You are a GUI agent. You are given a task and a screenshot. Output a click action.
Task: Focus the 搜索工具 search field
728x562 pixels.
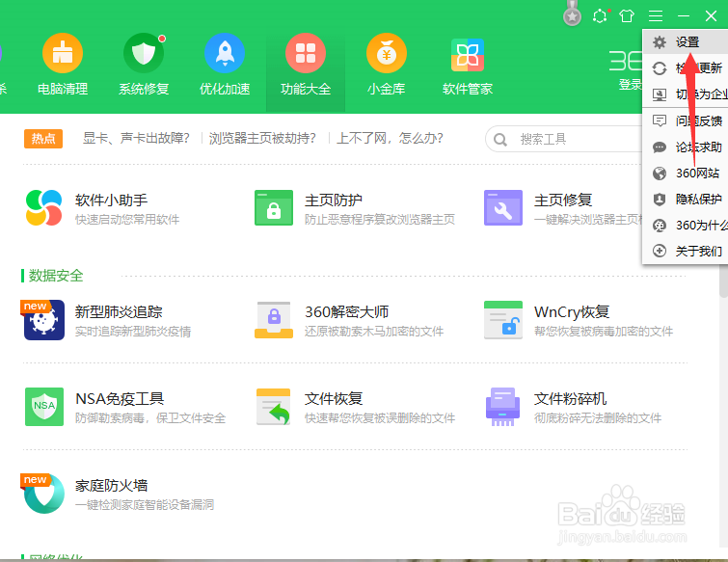pyautogui.click(x=564, y=139)
